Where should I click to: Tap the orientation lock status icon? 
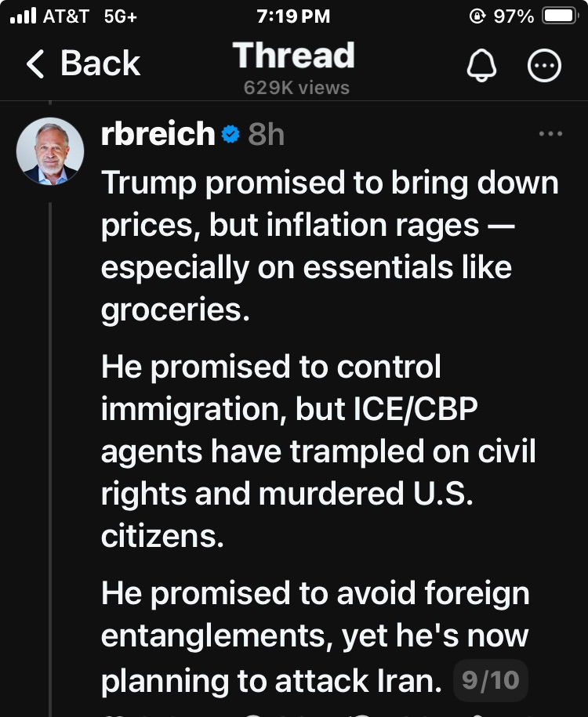click(477, 16)
